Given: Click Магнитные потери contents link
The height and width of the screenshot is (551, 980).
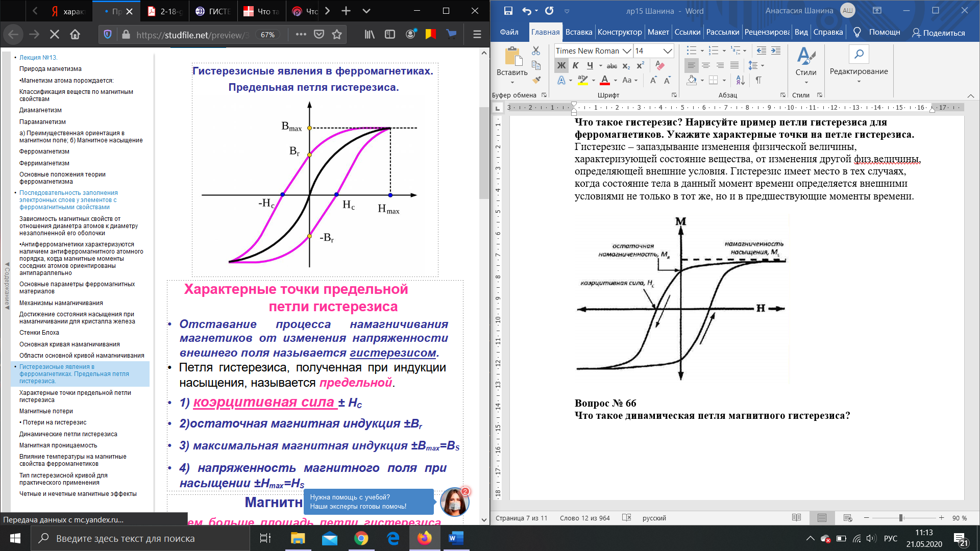Looking at the screenshot, I should pyautogui.click(x=46, y=411).
